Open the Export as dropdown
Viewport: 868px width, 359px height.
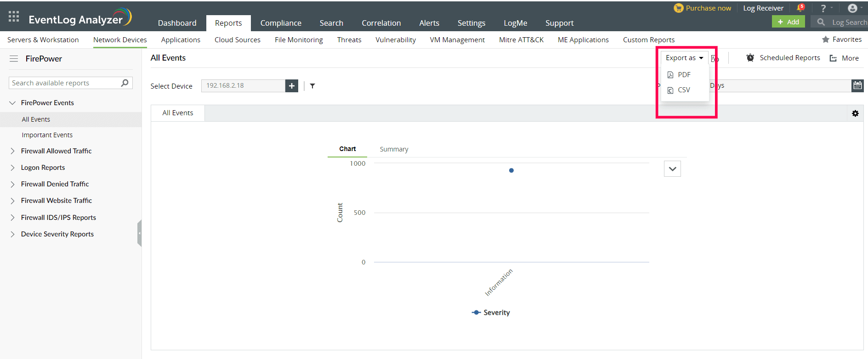[684, 58]
